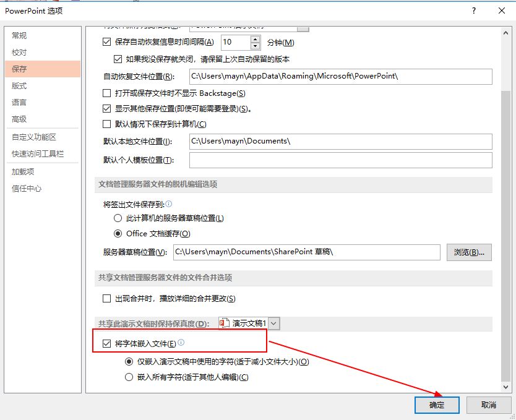This screenshot has height=420, width=516.
Task: Click info icon beside 将字体嵌入文件
Action: [181, 343]
